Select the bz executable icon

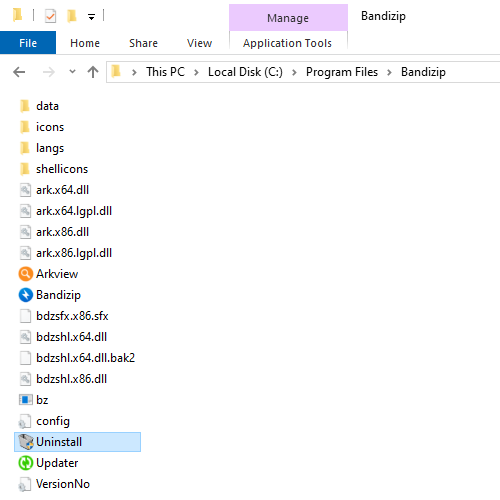(25, 400)
